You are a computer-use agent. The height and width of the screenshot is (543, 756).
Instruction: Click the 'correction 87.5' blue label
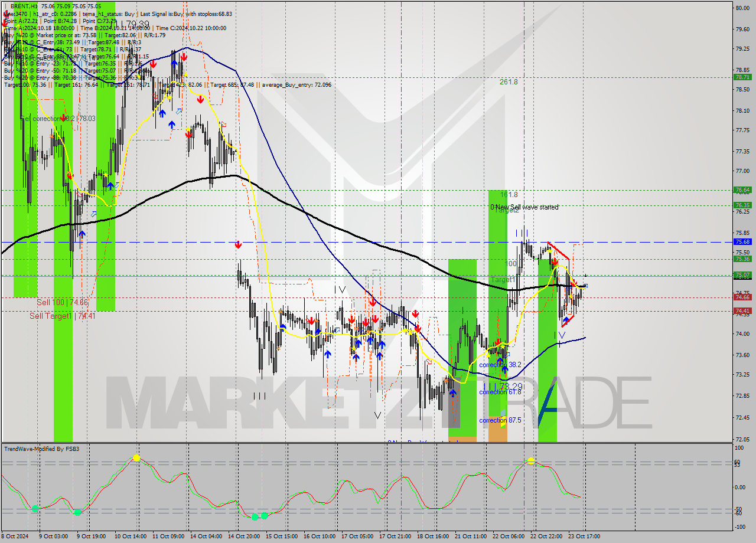tap(500, 420)
